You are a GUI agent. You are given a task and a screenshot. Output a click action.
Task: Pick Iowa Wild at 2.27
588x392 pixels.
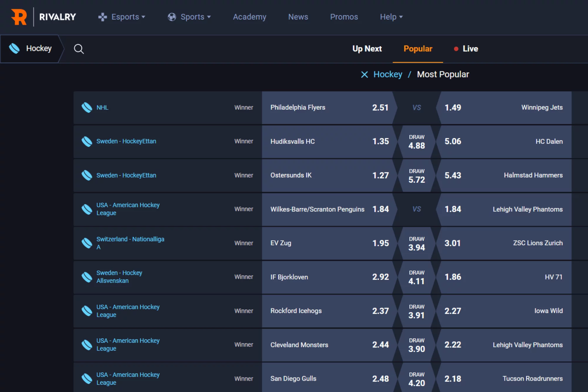(504, 311)
